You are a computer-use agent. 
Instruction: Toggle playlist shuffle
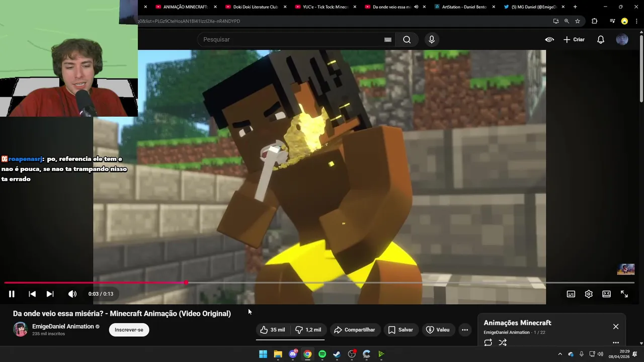[x=503, y=342]
